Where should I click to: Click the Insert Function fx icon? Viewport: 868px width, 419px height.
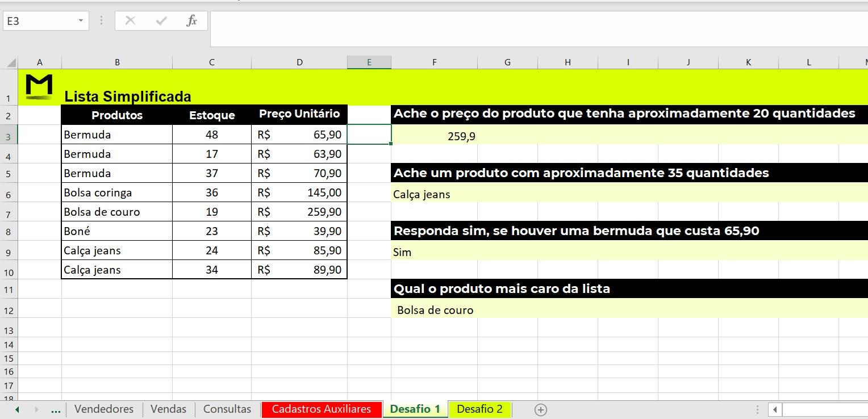(191, 20)
